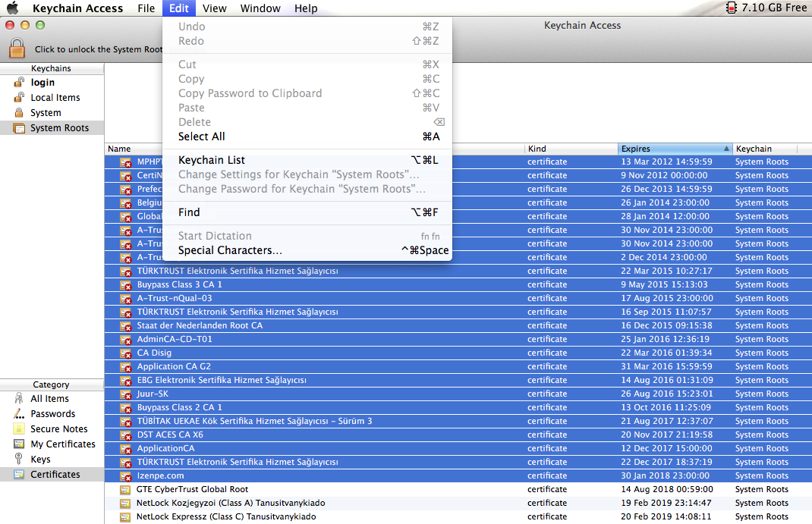Click the expiry date 9 Nov 2012 00:00:00

tap(664, 175)
